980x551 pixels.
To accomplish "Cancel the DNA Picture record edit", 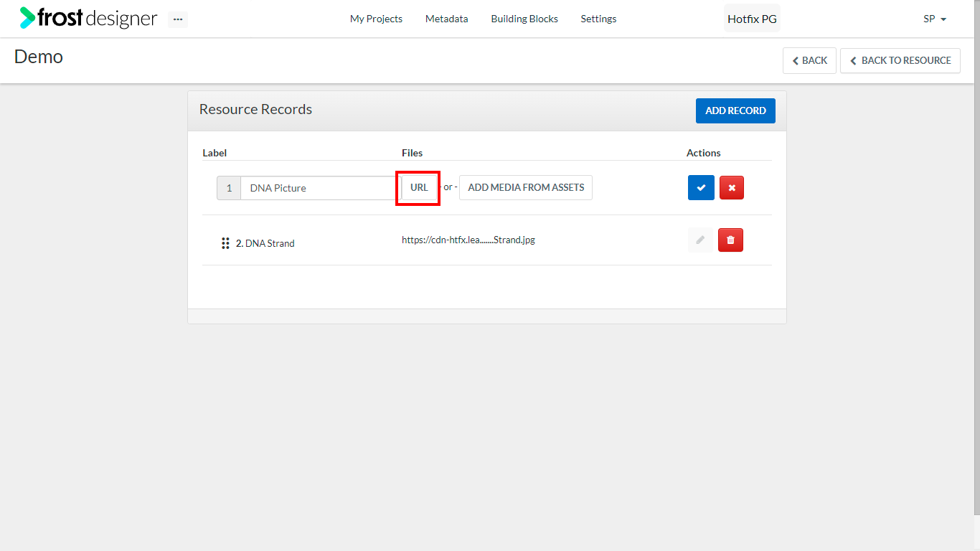I will click(732, 187).
